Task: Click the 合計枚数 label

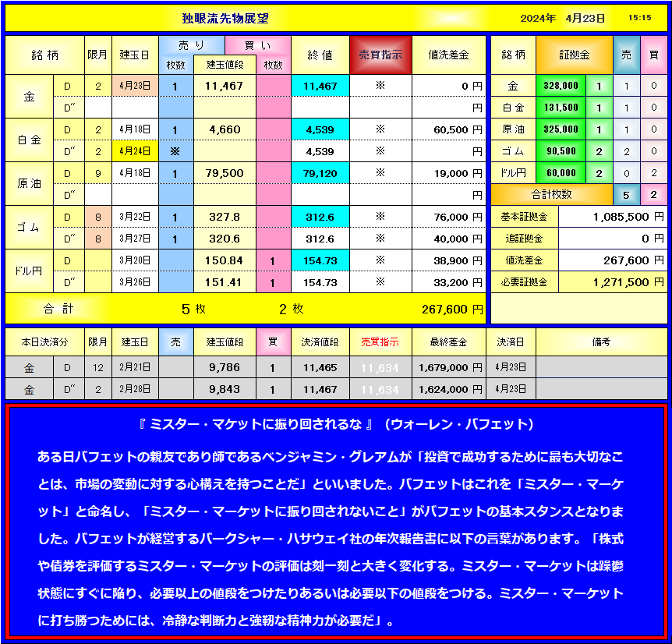Action: tap(552, 195)
